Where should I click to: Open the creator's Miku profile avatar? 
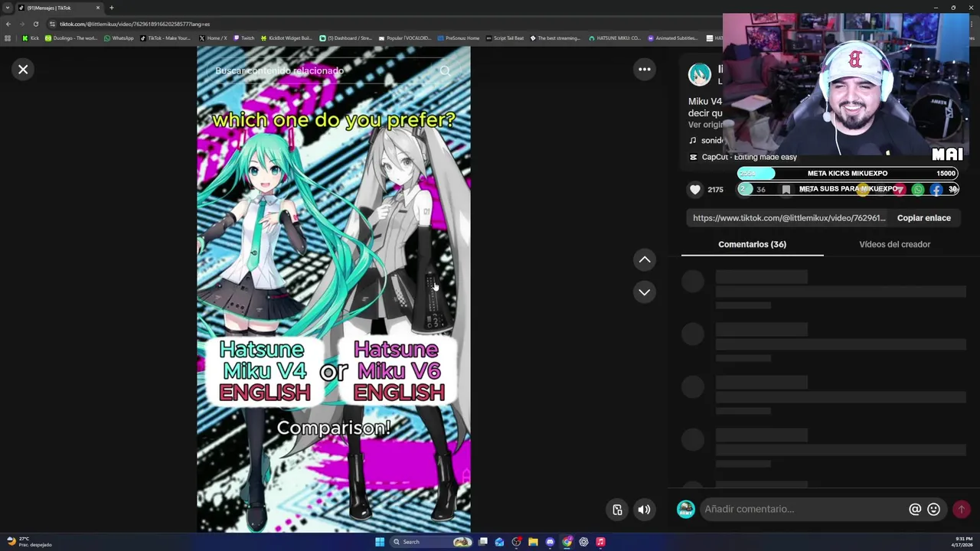pyautogui.click(x=699, y=75)
